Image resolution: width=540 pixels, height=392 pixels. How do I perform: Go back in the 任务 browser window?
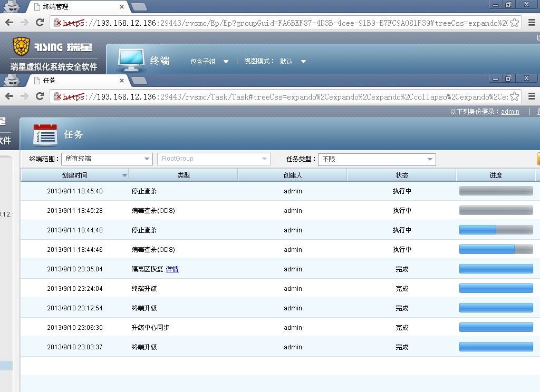[9, 96]
